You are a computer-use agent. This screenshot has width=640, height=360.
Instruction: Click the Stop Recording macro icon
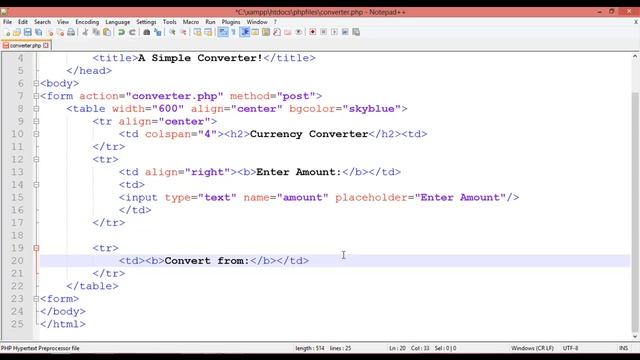pos(324,32)
